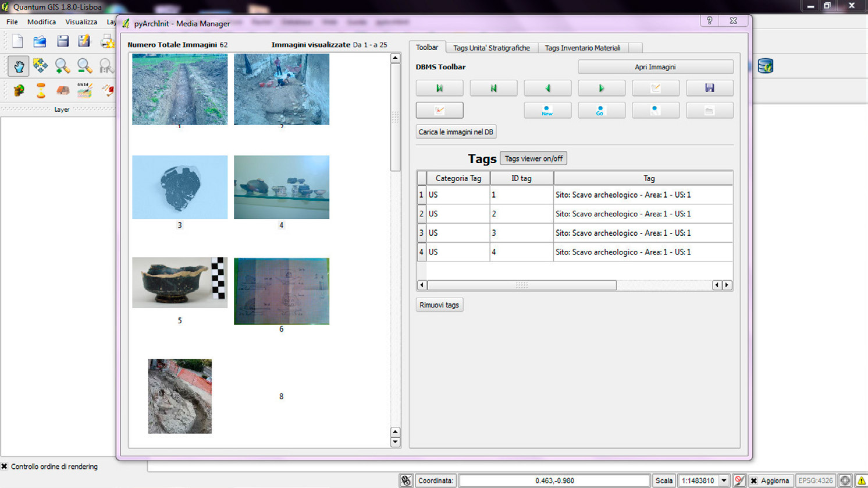Select the black bowl thumbnail 5

(180, 282)
